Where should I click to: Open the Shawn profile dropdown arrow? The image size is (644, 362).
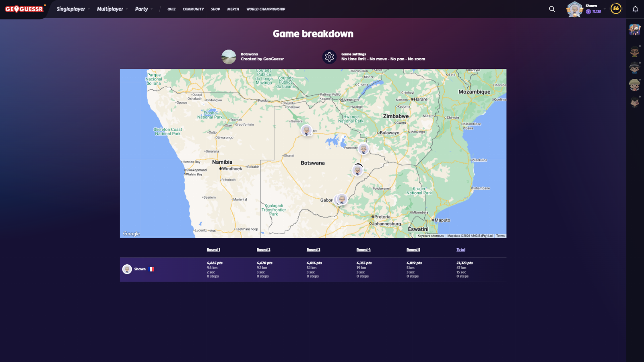click(x=605, y=9)
